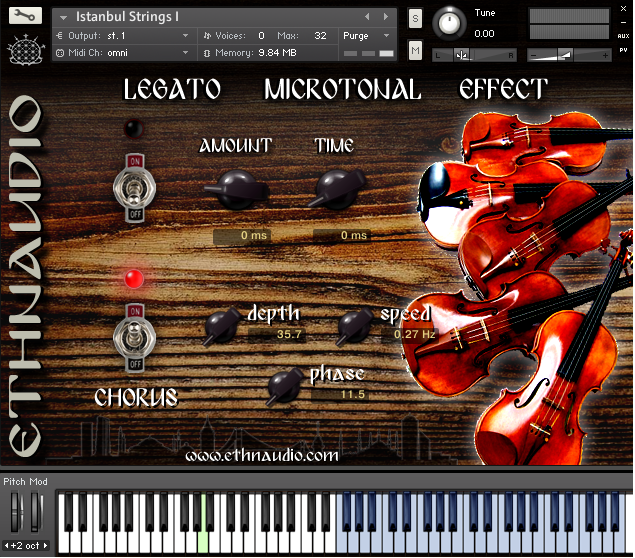Turn the TIME knob
The image size is (635, 558).
pos(337,190)
